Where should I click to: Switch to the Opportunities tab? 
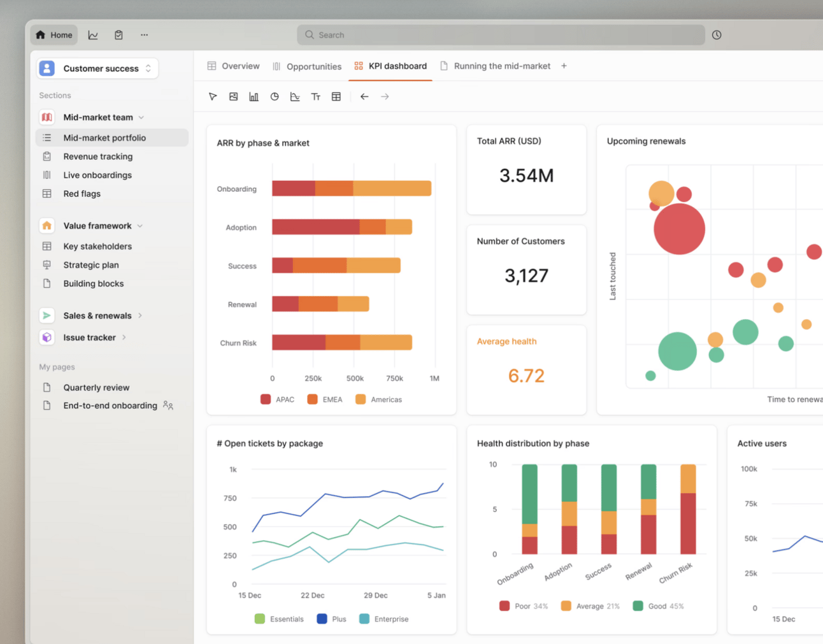pos(307,66)
